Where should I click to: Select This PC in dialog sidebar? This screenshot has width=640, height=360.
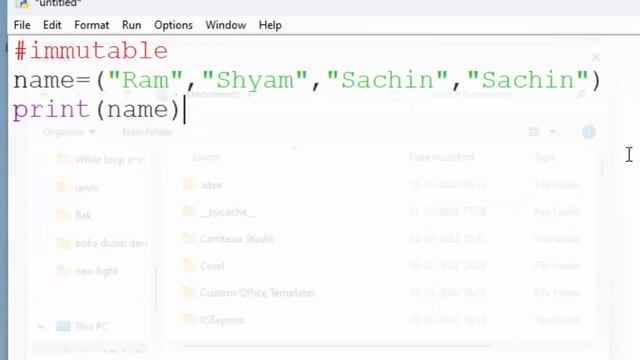[x=82, y=327]
